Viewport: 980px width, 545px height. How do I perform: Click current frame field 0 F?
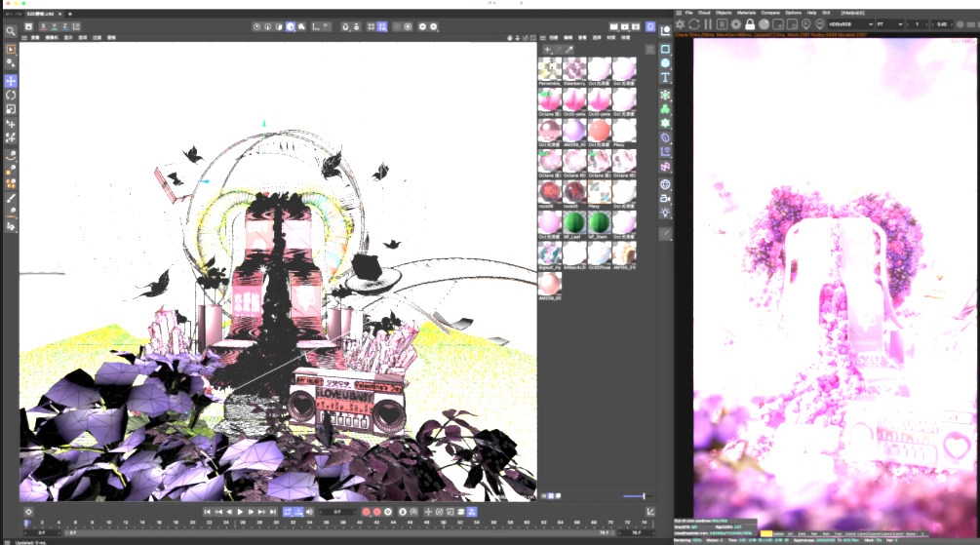(x=338, y=512)
